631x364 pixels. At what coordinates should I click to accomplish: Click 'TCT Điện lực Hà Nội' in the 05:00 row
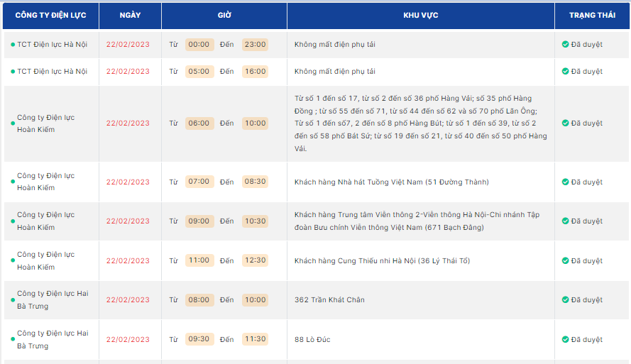pyautogui.click(x=53, y=71)
